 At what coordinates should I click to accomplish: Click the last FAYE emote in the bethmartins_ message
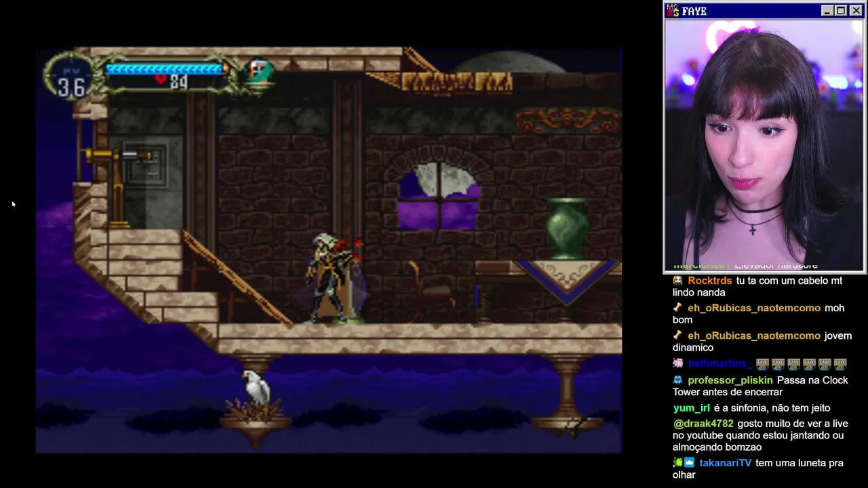tap(840, 364)
